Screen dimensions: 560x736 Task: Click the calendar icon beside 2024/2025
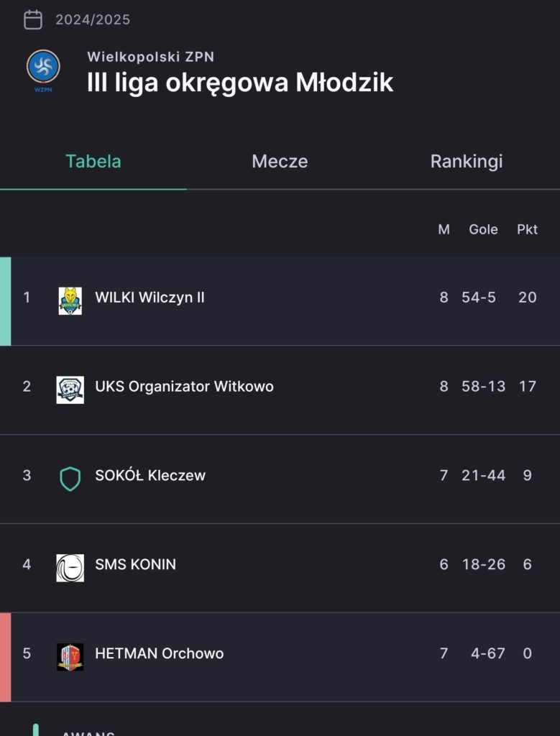[x=33, y=19]
